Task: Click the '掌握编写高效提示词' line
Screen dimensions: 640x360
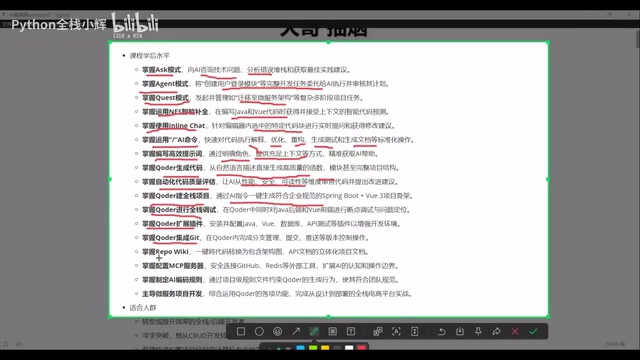Action: [260, 153]
